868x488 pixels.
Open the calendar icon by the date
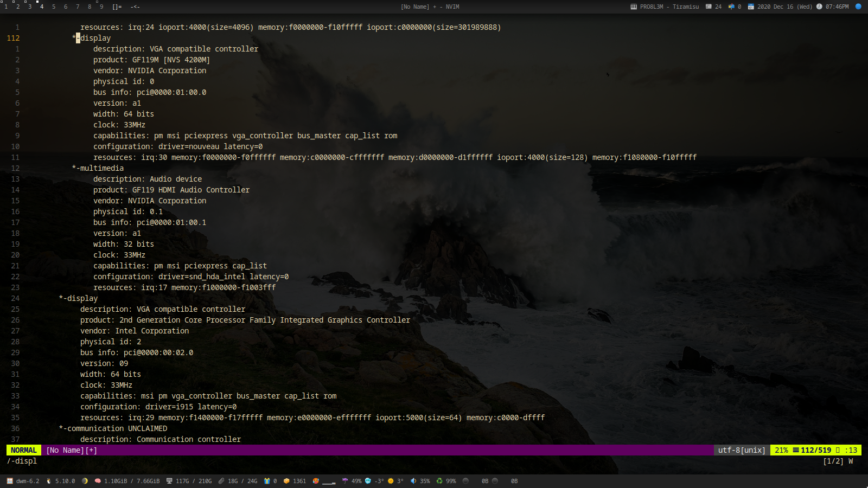(751, 7)
